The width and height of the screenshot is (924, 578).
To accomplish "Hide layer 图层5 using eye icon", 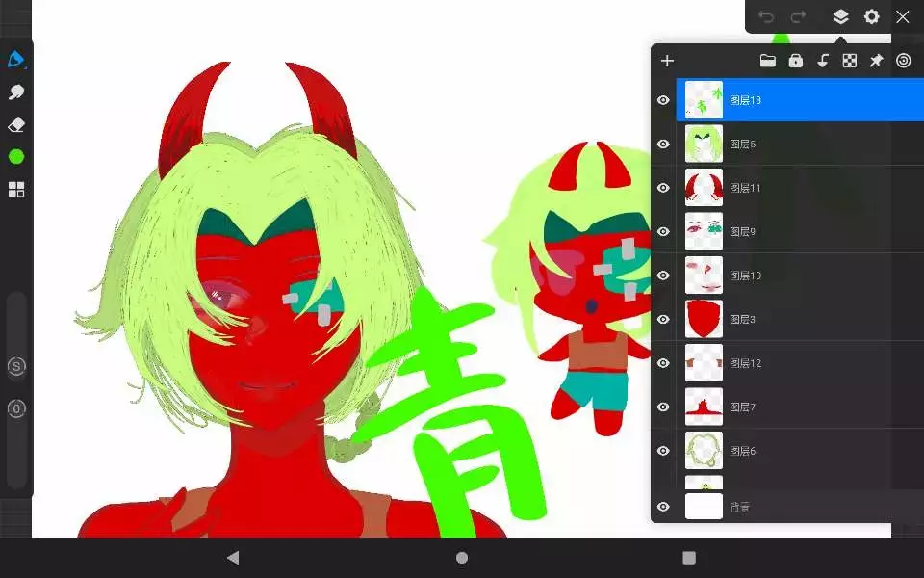I will pyautogui.click(x=663, y=144).
